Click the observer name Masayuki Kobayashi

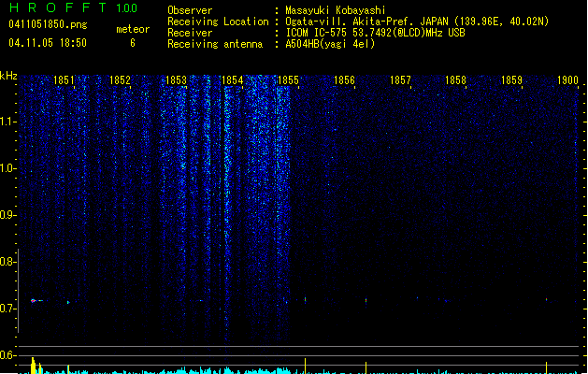coord(336,10)
